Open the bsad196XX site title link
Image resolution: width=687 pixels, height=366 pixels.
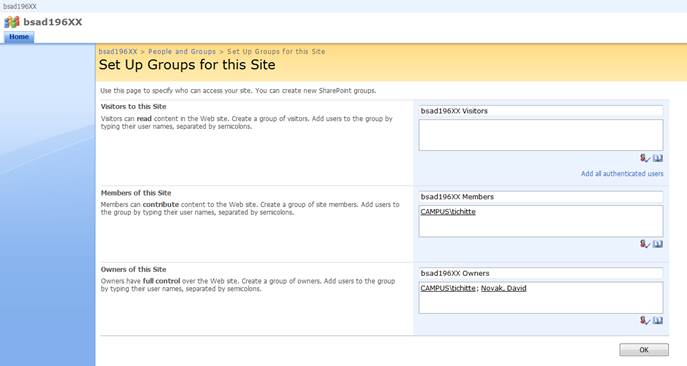pos(53,22)
